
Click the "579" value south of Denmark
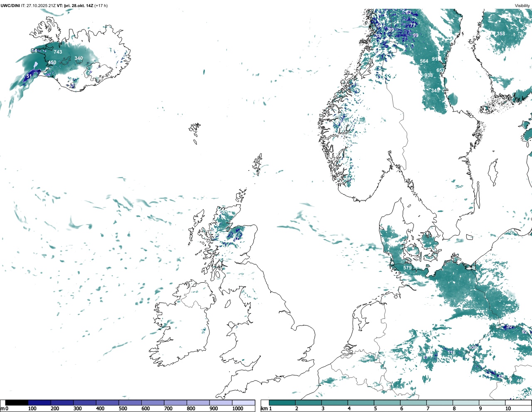pos(407,268)
